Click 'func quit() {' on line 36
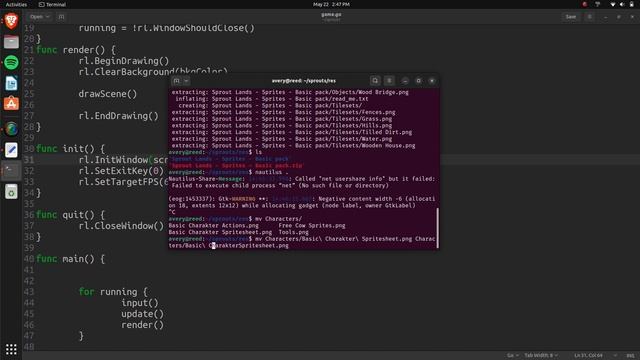The height and width of the screenshot is (360, 640). click(71, 215)
